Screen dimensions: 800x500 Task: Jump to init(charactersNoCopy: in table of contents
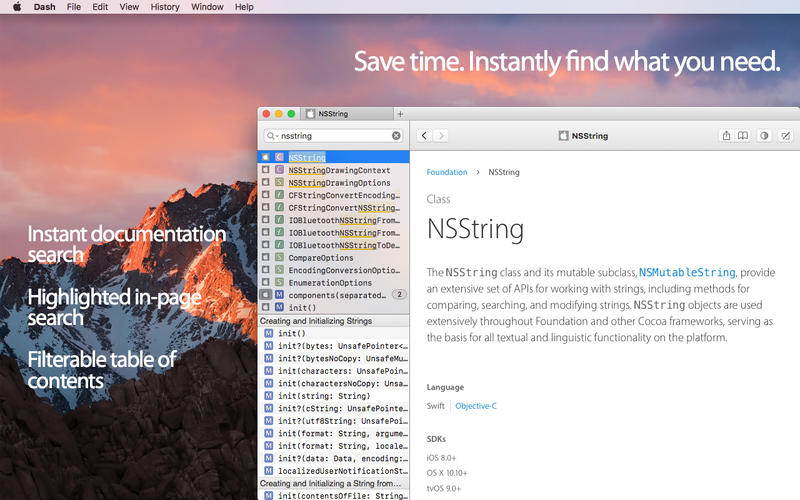pyautogui.click(x=334, y=383)
